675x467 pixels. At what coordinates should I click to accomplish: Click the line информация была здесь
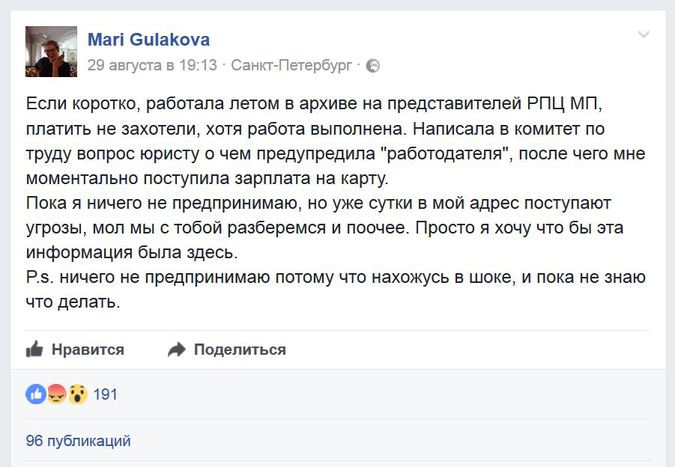[x=132, y=252]
